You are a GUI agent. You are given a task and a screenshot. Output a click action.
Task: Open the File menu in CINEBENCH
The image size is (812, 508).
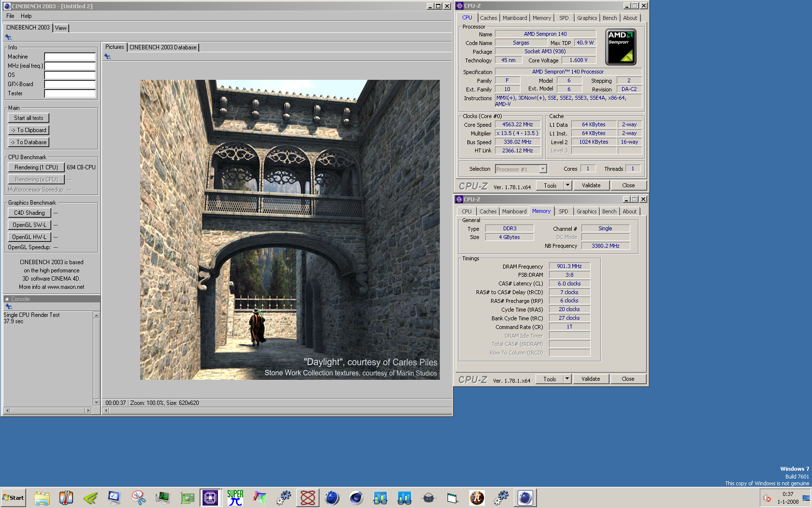coord(10,16)
